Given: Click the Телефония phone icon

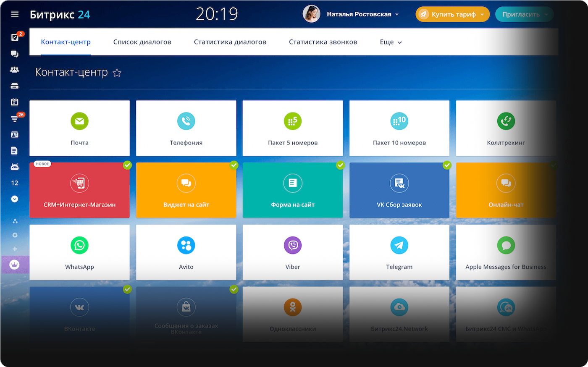Looking at the screenshot, I should 186,121.
